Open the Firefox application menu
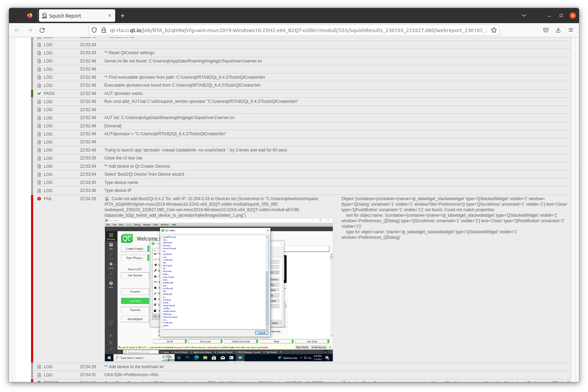588x392 pixels. tap(571, 30)
